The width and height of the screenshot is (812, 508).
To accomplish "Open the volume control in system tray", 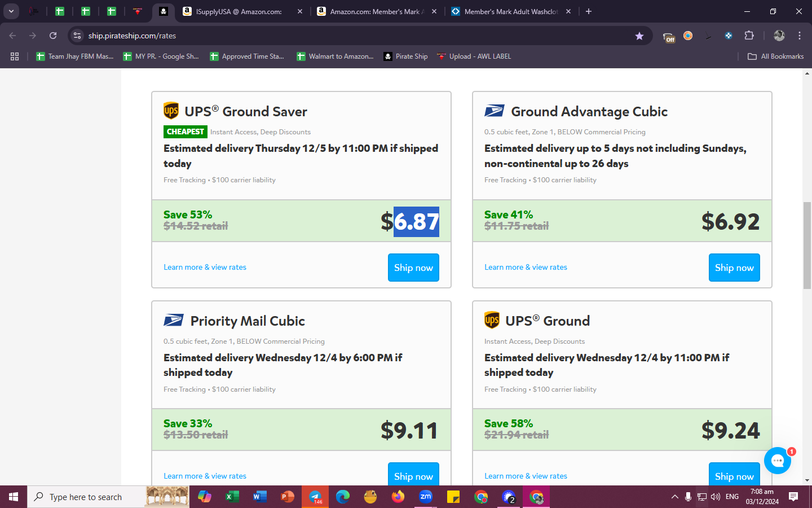I will (716, 497).
